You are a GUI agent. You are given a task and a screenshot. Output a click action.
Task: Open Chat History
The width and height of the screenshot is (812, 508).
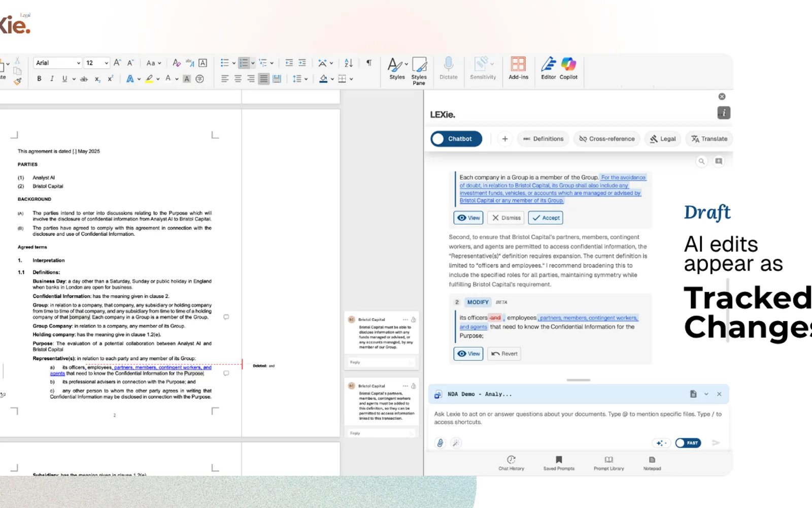click(511, 463)
